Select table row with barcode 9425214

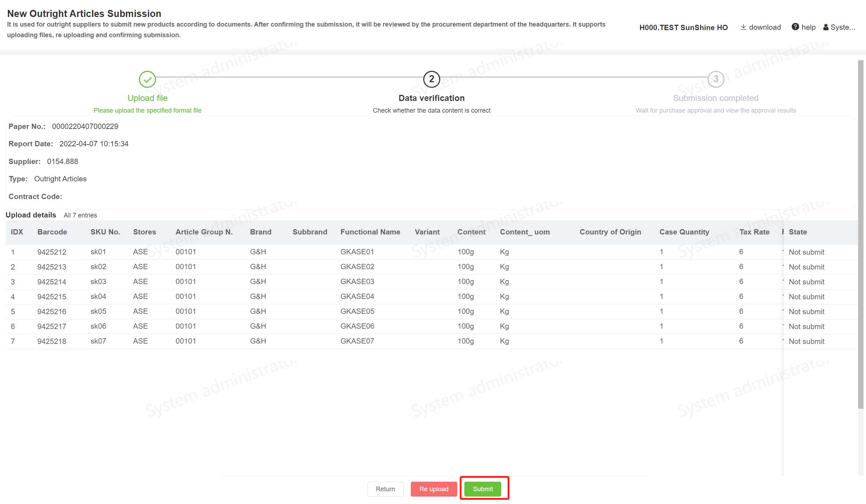click(52, 282)
